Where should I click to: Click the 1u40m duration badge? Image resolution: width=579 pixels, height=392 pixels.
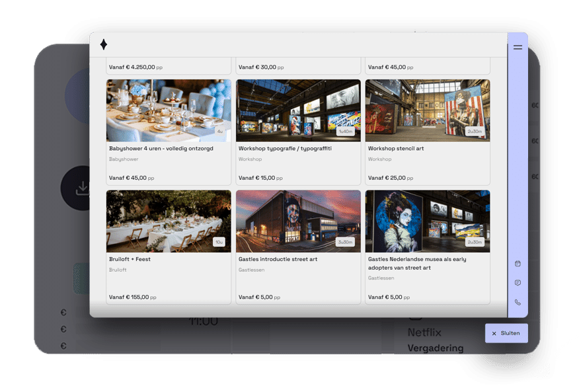click(346, 131)
